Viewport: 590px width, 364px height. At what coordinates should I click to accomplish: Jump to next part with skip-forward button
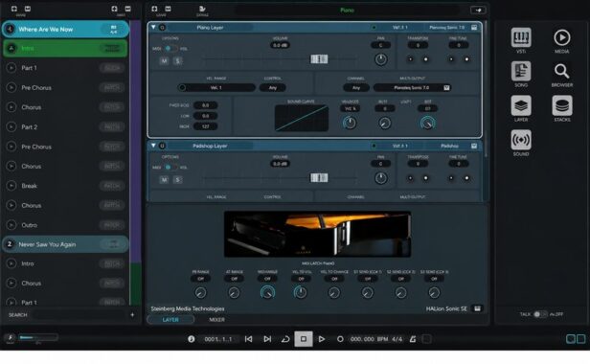coord(267,339)
